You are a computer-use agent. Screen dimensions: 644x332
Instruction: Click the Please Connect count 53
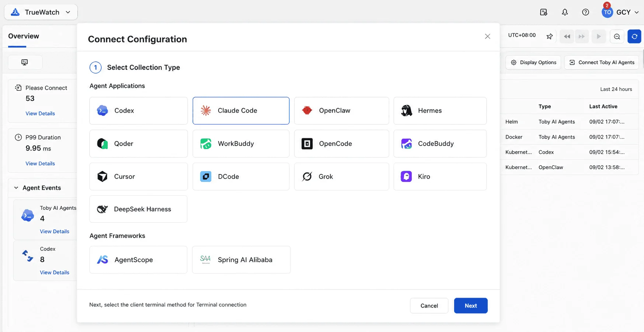coord(30,98)
